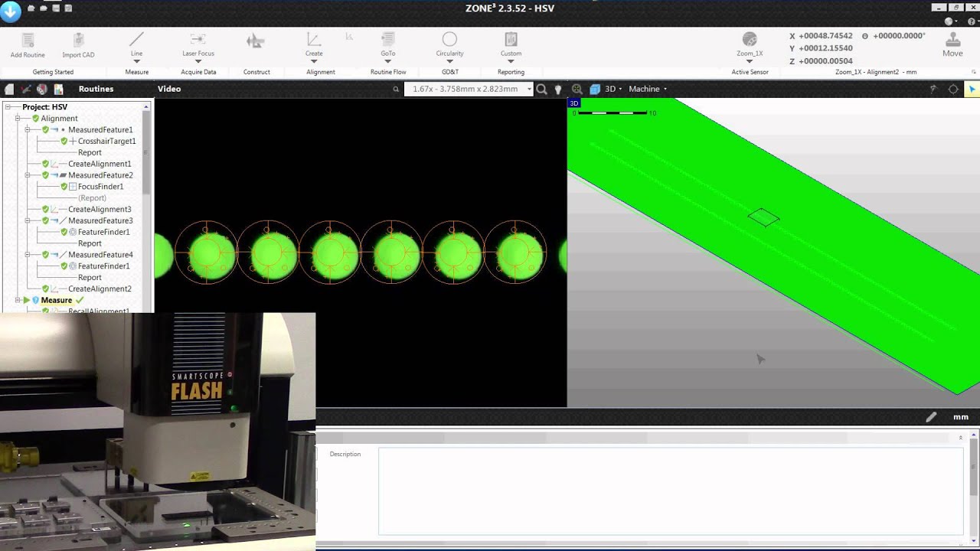Click the globe icon in title bar
Image resolution: width=980 pixels, height=551 pixels.
[949, 21]
